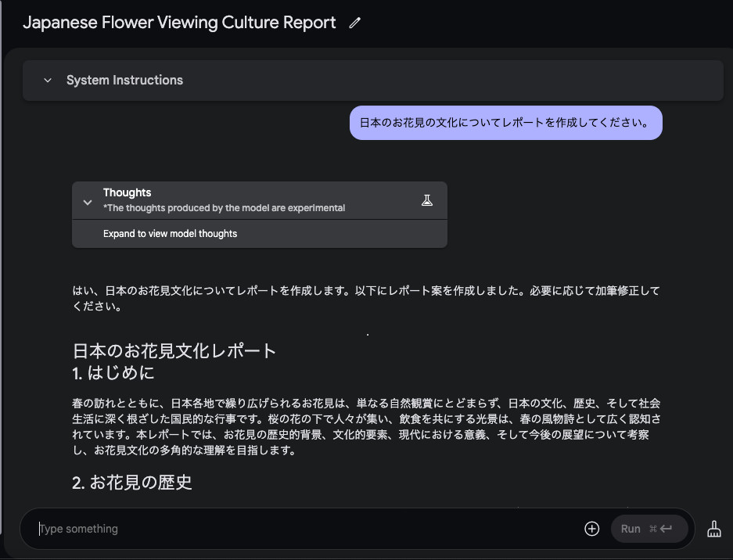733x560 pixels.
Task: Open the System Instructions panel header
Action: tap(373, 81)
